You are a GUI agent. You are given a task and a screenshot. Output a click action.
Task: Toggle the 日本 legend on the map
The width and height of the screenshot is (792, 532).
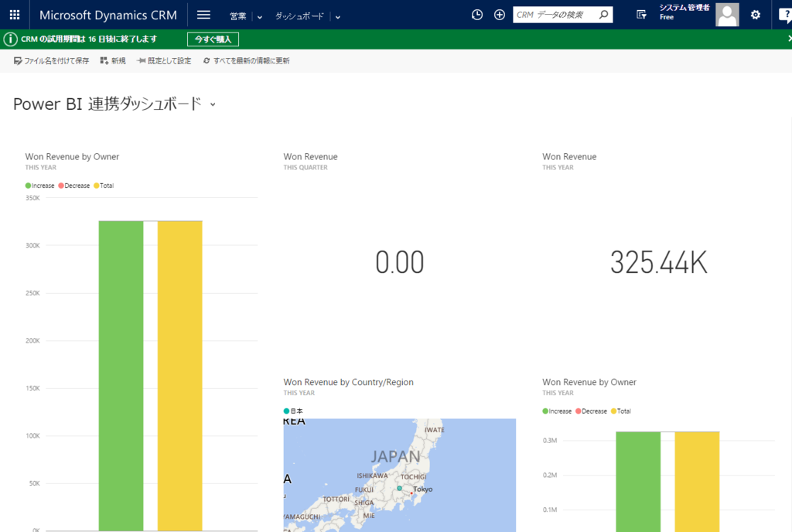[293, 411]
